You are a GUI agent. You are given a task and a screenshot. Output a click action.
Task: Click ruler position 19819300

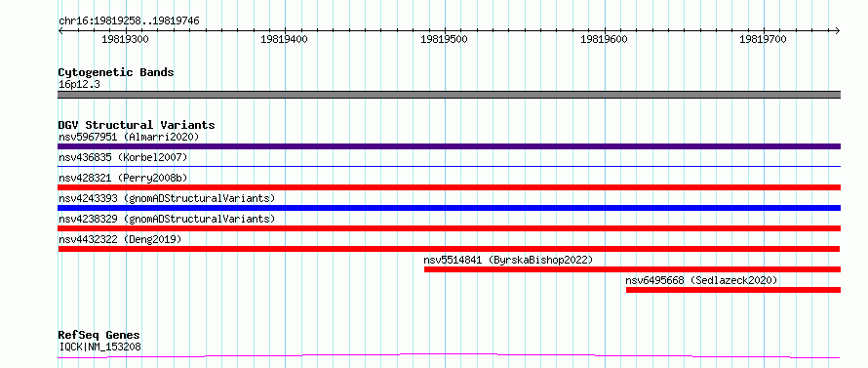[125, 39]
